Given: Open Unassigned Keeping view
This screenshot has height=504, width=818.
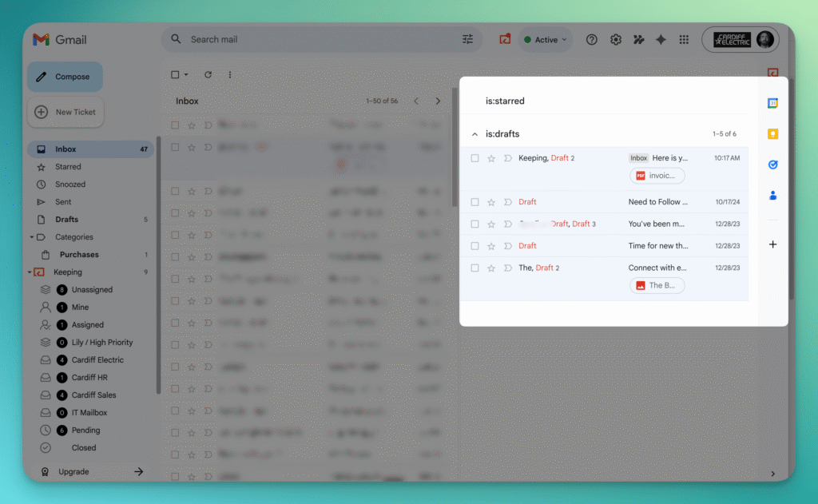Looking at the screenshot, I should [x=91, y=290].
